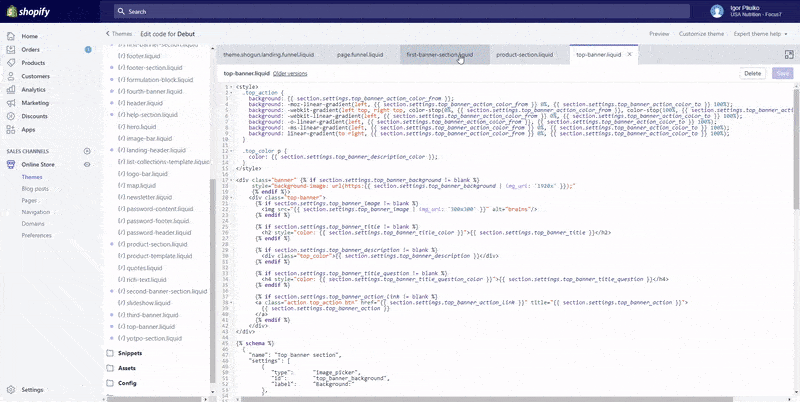Open Pages submenu item
The width and height of the screenshot is (800, 402).
pyautogui.click(x=29, y=200)
